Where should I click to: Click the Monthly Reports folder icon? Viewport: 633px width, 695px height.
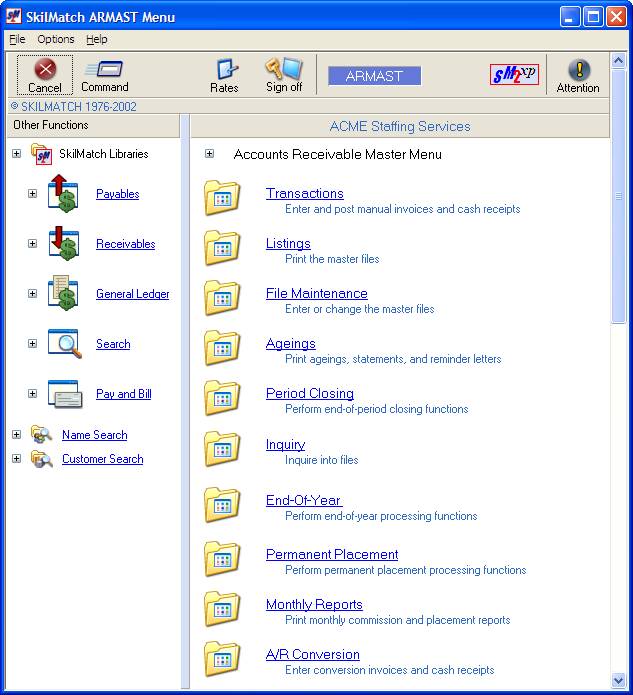[x=222, y=609]
